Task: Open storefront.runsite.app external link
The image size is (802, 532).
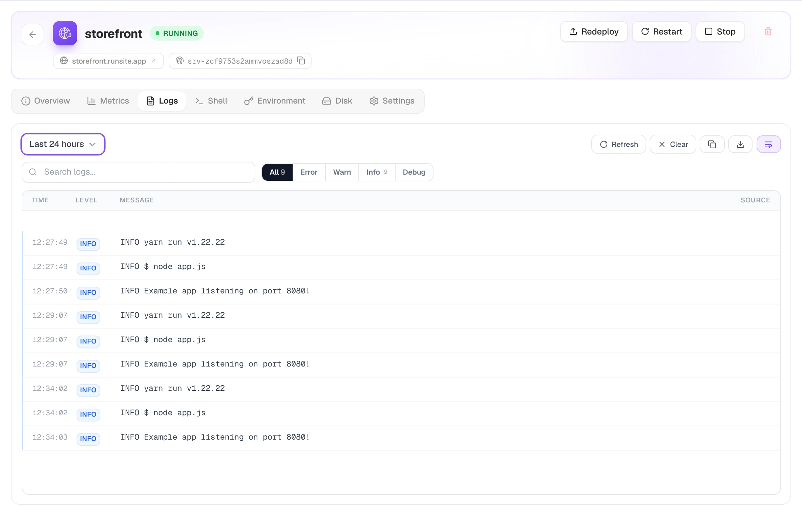Action: (x=108, y=61)
